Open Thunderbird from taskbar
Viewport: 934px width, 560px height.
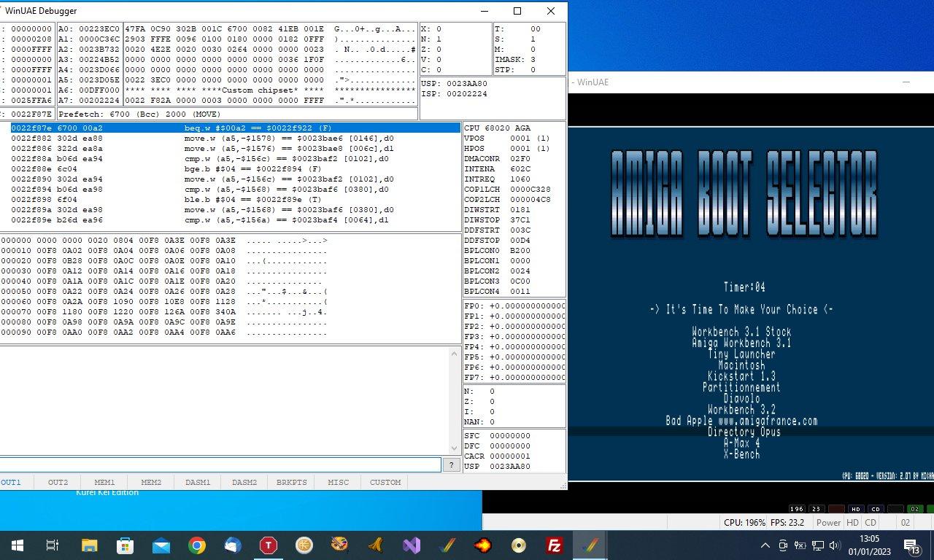coord(232,545)
